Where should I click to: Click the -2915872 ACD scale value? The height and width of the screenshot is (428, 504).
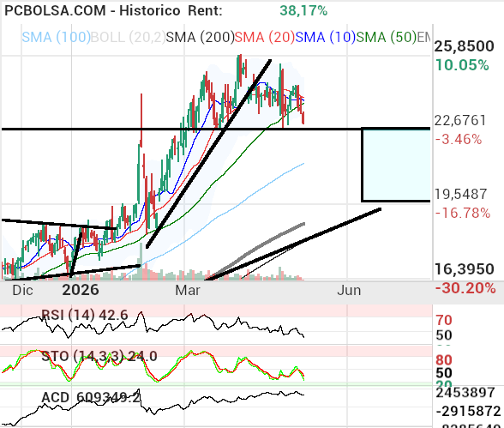click(x=468, y=412)
